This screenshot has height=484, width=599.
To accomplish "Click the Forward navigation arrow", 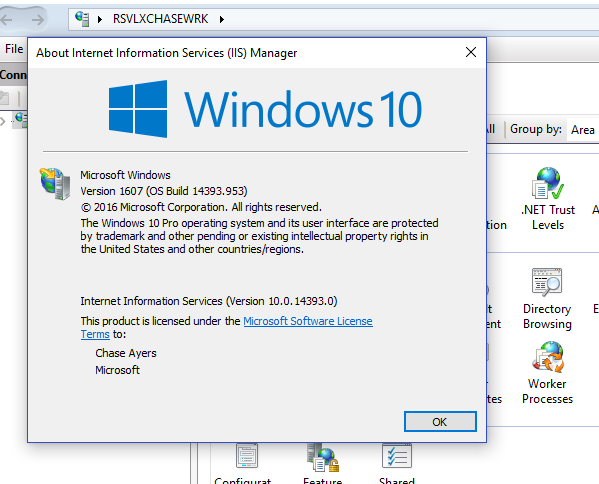I will click(37, 19).
